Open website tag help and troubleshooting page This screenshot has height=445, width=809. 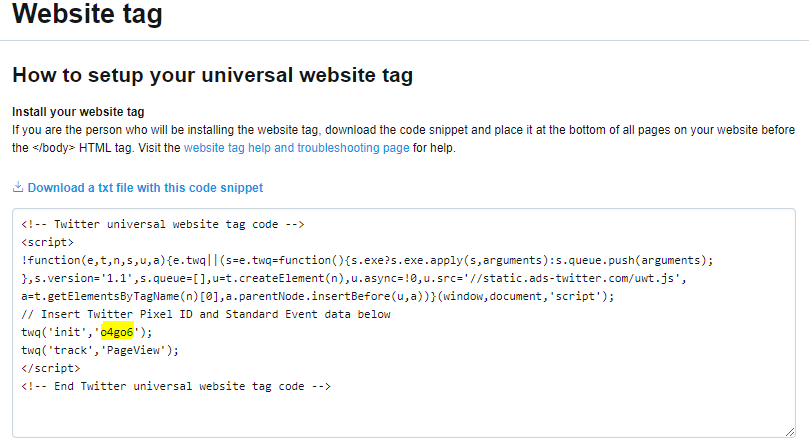point(297,148)
